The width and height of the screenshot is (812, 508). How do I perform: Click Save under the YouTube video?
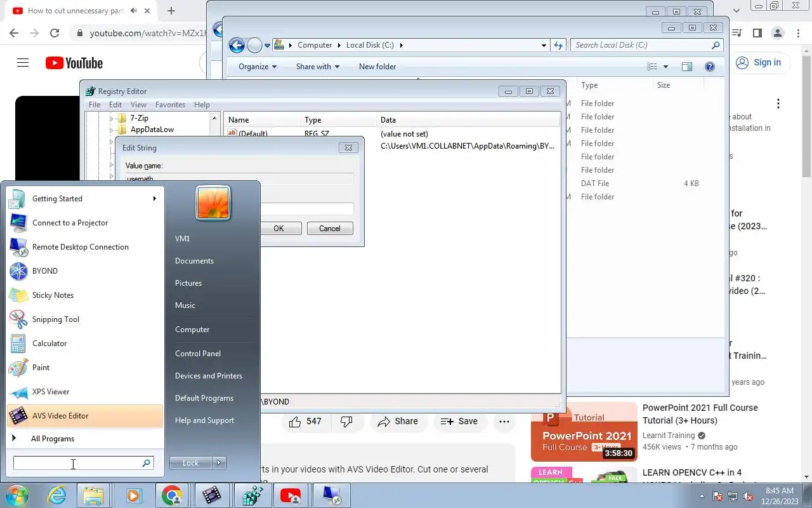(459, 421)
